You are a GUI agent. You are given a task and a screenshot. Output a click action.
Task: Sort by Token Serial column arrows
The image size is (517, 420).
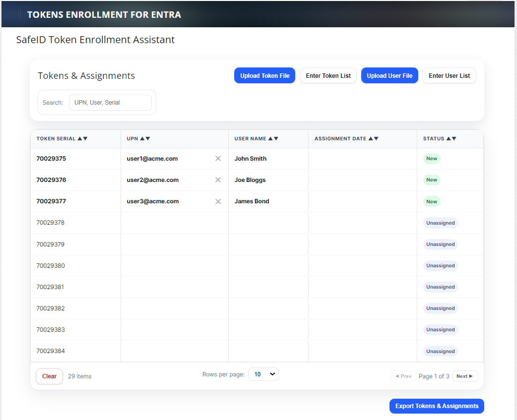(83, 139)
